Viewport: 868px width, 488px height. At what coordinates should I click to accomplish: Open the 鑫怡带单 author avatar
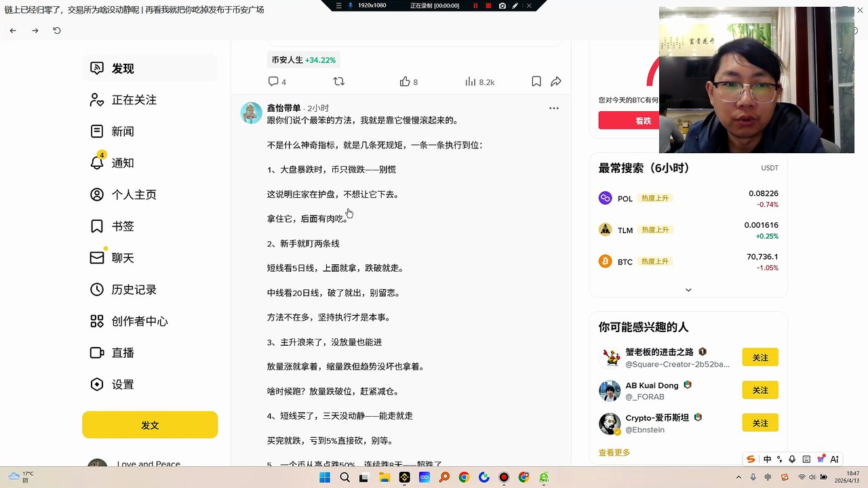(x=252, y=113)
